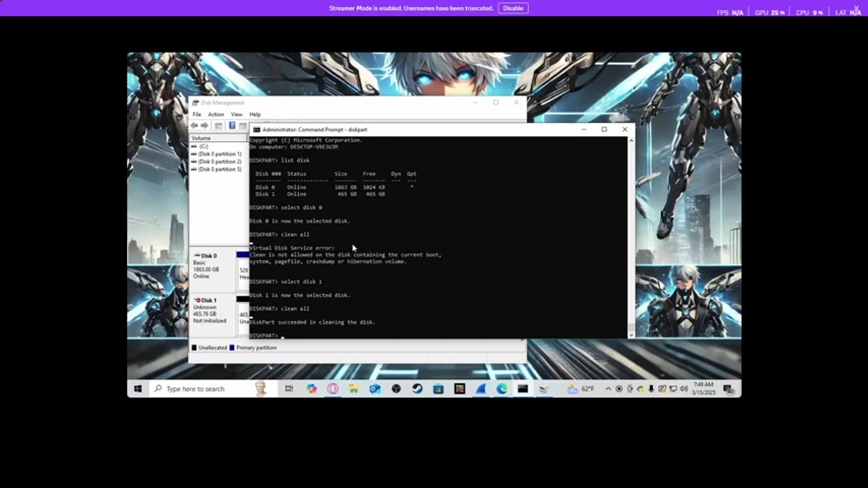Open the View menu in Disk Management
Image resolution: width=868 pixels, height=488 pixels.
237,115
